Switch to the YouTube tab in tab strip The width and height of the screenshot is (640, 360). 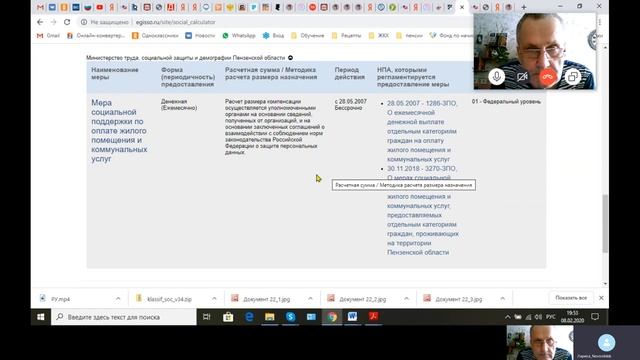click(100, 7)
